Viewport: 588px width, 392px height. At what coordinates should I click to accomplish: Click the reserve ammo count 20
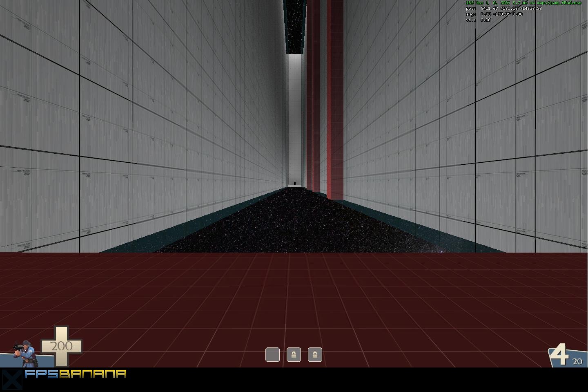click(x=577, y=361)
